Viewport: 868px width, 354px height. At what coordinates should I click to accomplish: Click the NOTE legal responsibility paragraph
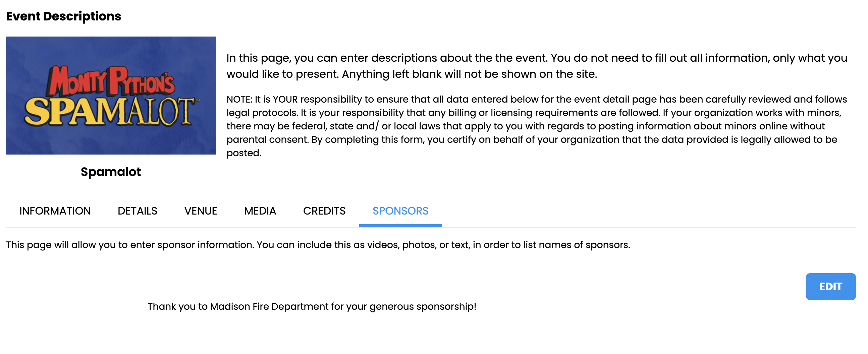click(536, 126)
